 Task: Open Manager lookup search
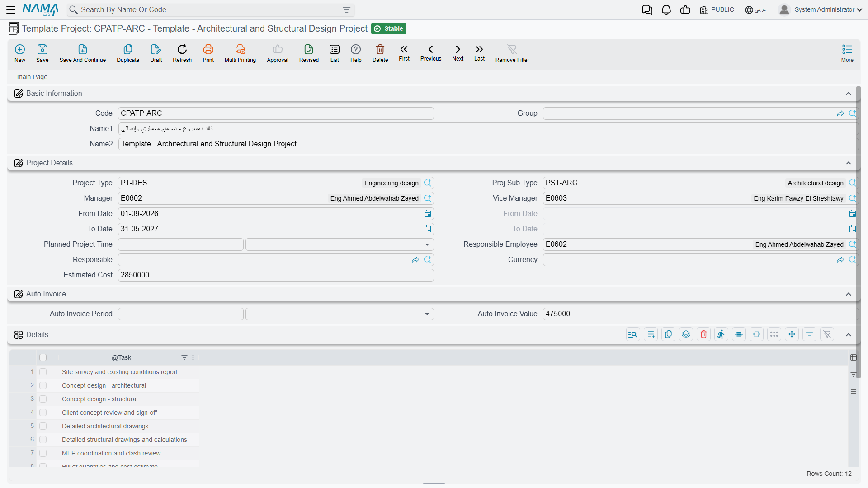pyautogui.click(x=428, y=198)
